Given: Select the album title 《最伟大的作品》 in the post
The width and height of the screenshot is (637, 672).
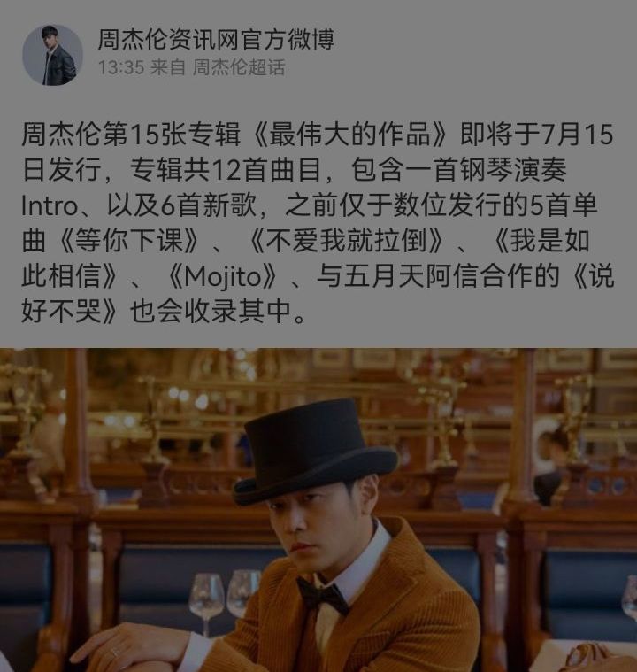Looking at the screenshot, I should [x=351, y=135].
